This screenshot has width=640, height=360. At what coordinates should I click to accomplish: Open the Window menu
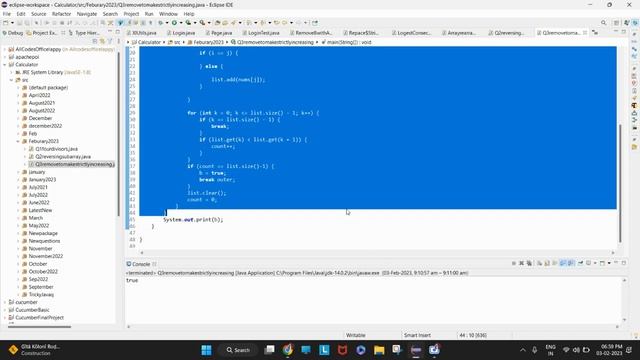click(168, 14)
